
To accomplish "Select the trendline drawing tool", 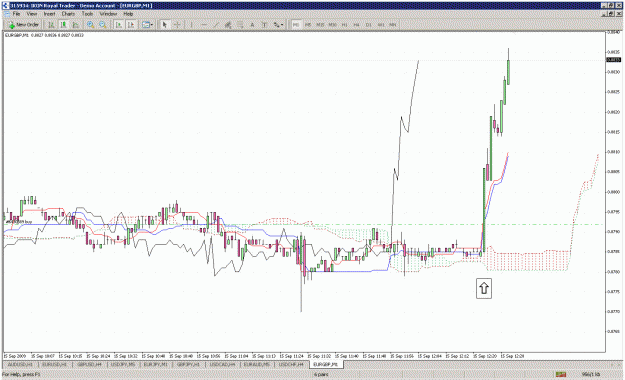I will coord(216,25).
